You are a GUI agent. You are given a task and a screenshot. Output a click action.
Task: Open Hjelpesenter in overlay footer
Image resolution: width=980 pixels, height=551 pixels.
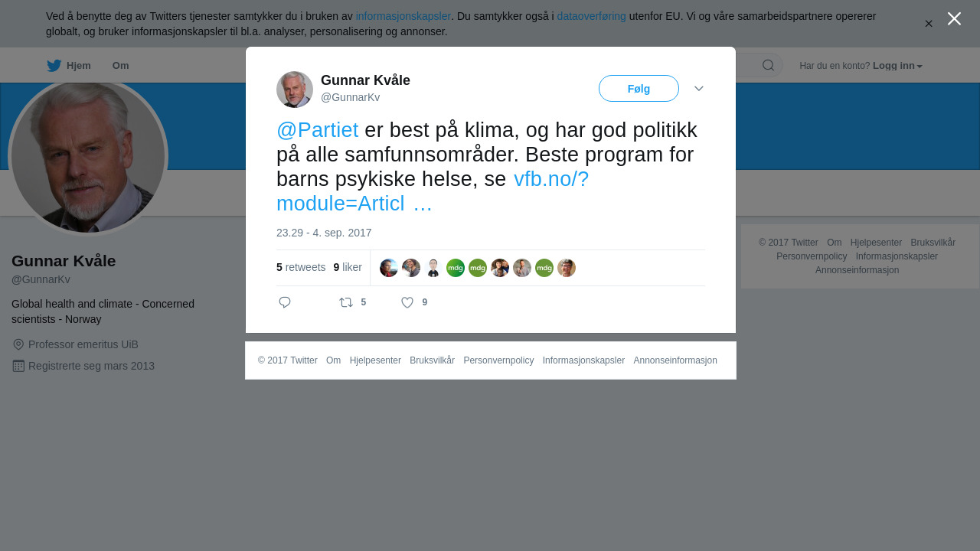[375, 360]
